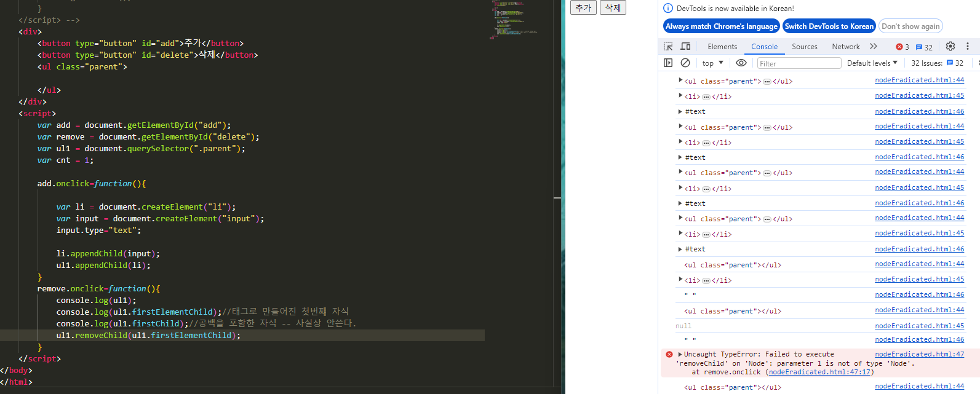980x394 pixels.
Task: Open the Network tab
Action: tap(846, 47)
